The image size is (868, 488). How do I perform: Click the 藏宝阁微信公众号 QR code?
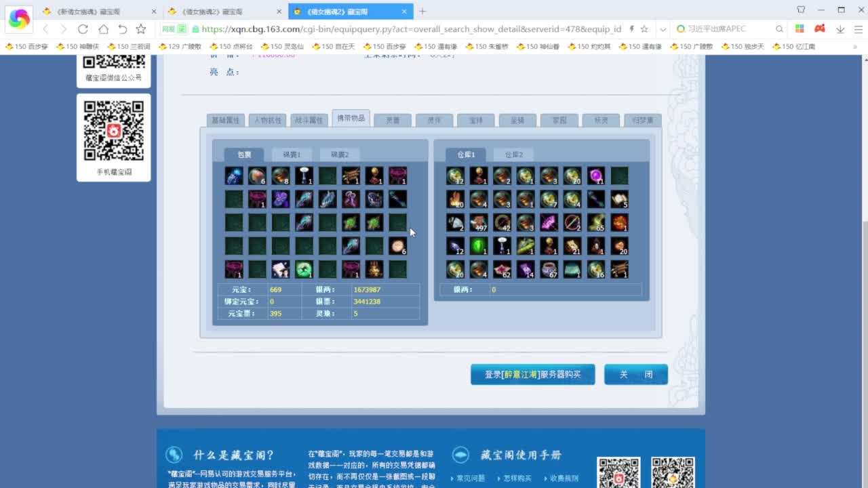(114, 62)
